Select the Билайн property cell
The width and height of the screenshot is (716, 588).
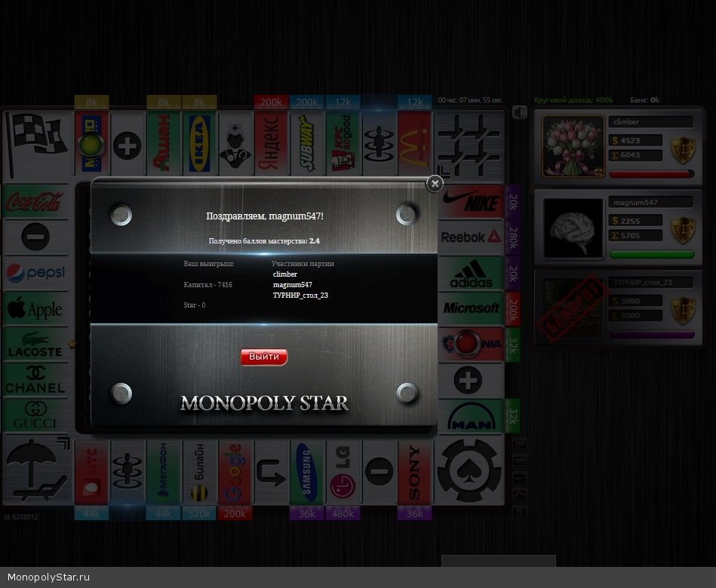(x=199, y=473)
